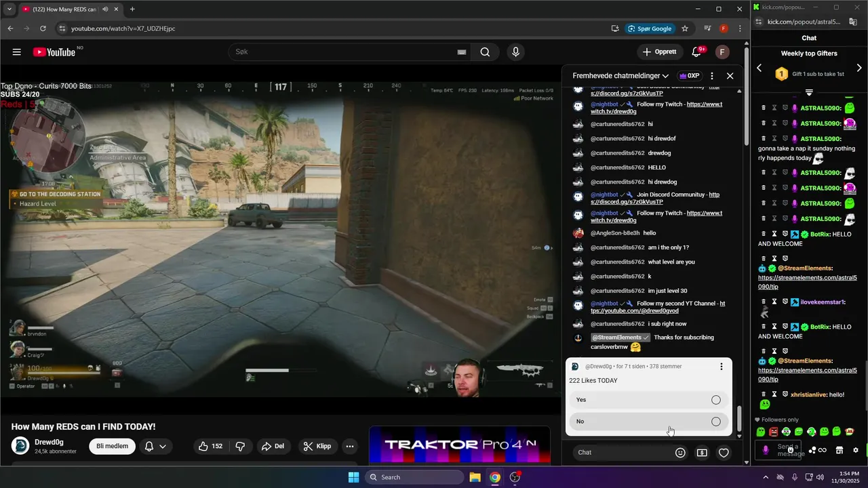Open more actions under the video
The image size is (868, 488).
coord(350,446)
